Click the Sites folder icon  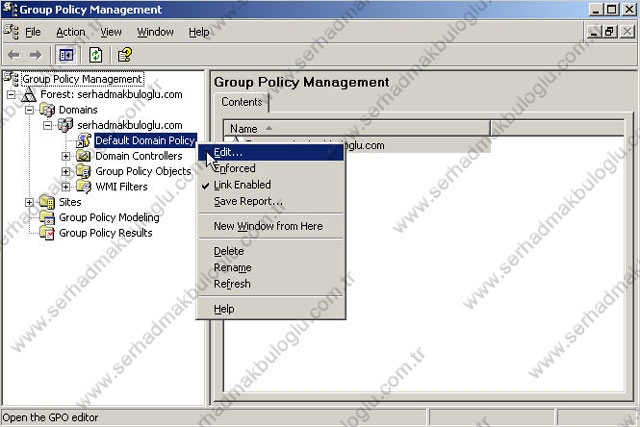point(47,202)
